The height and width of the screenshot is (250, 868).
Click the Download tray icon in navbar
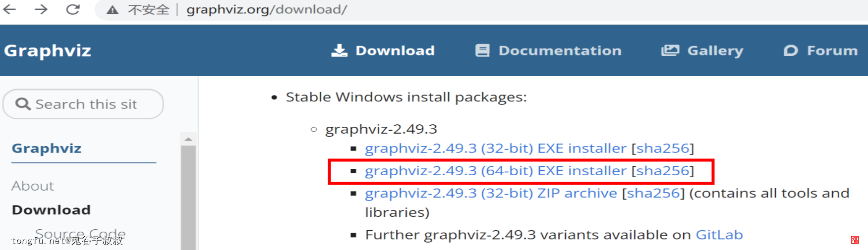click(339, 50)
